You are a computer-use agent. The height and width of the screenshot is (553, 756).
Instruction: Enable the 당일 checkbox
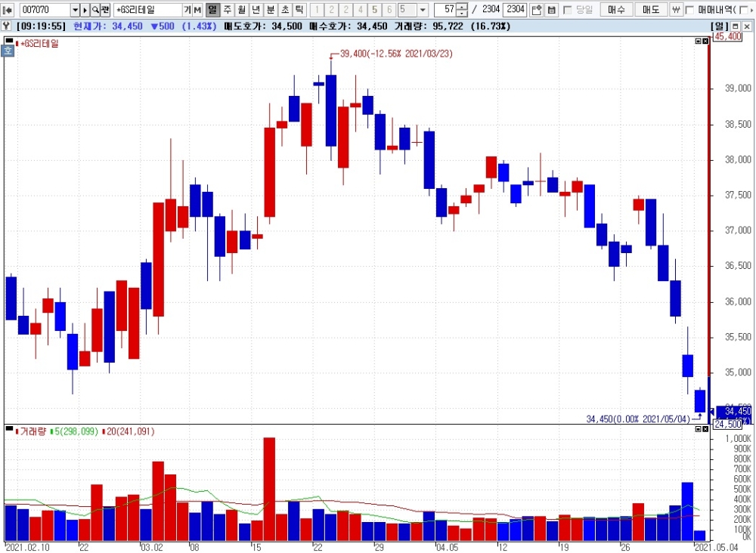(x=568, y=10)
